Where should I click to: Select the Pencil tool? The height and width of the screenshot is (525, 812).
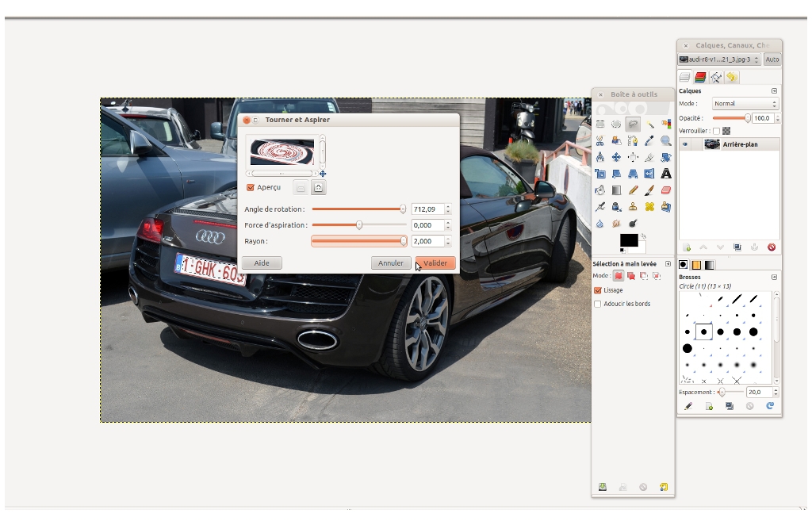click(x=633, y=190)
